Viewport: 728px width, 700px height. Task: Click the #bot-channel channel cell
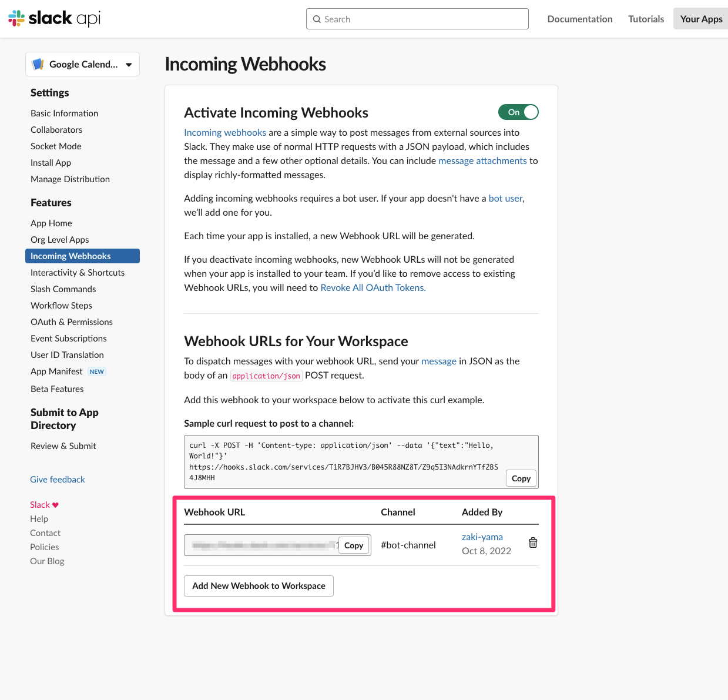(408, 545)
